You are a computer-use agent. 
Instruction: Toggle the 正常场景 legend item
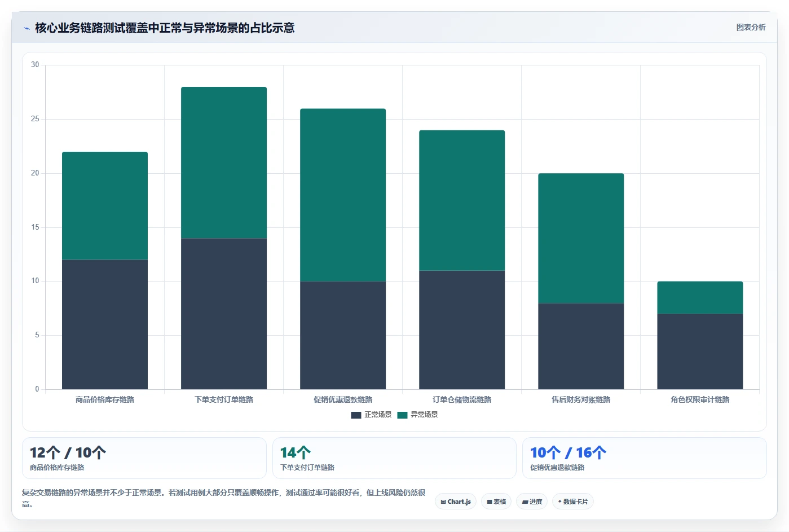click(x=371, y=415)
